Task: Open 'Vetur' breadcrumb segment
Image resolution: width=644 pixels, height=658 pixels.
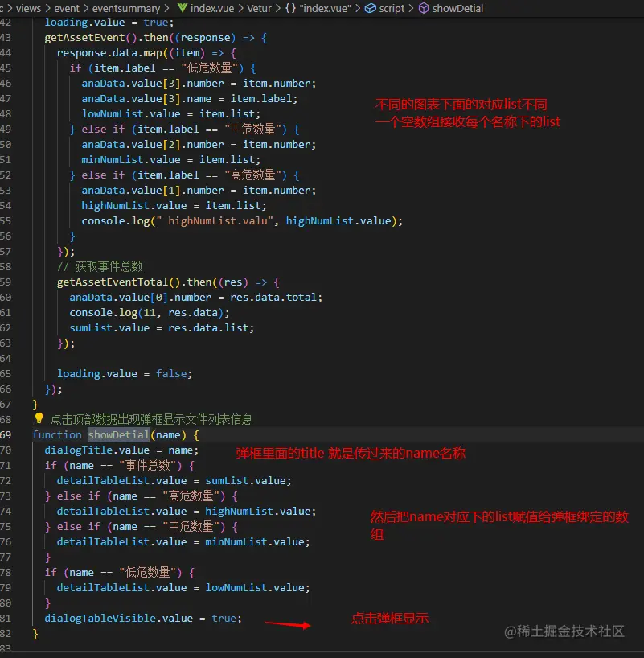Action: tap(259, 8)
